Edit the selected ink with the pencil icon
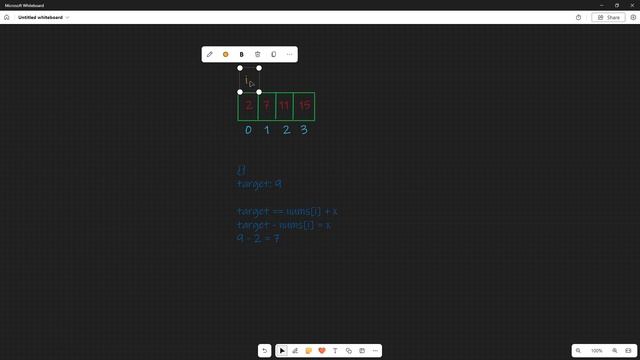640x360 pixels. pyautogui.click(x=210, y=54)
